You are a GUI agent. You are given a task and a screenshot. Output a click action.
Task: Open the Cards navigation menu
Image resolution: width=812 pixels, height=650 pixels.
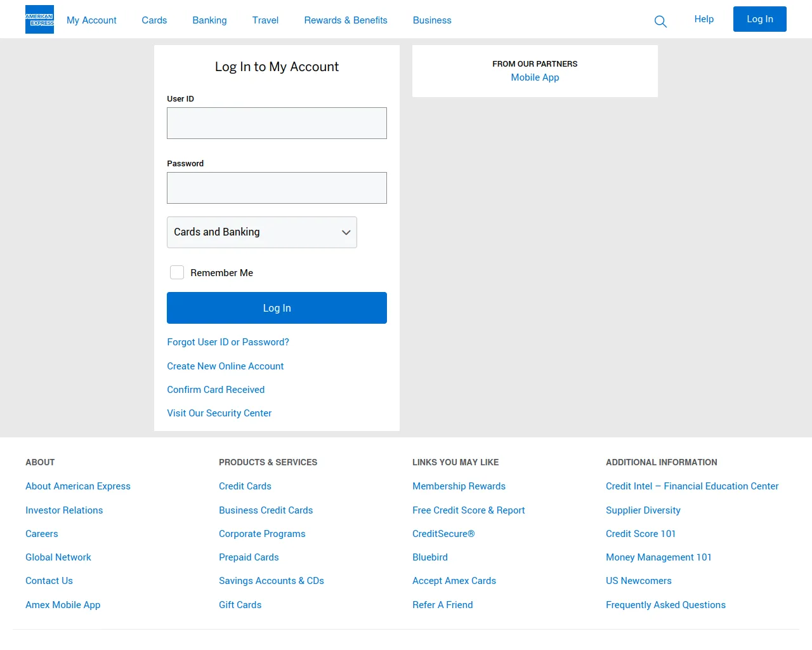(154, 20)
